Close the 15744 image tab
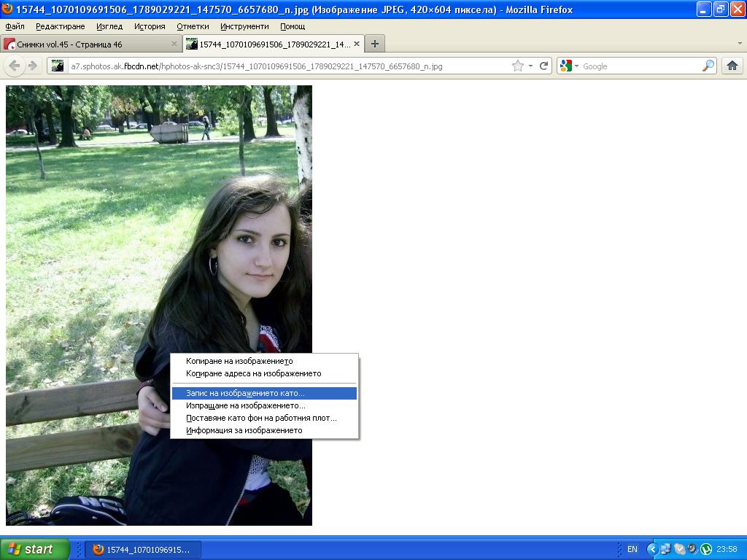The image size is (747, 560). click(356, 44)
